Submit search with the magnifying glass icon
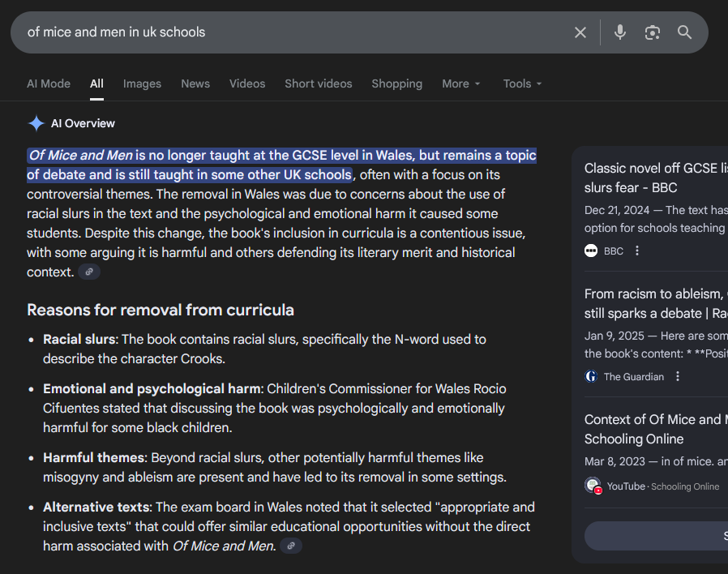Image resolution: width=728 pixels, height=574 pixels. point(684,32)
